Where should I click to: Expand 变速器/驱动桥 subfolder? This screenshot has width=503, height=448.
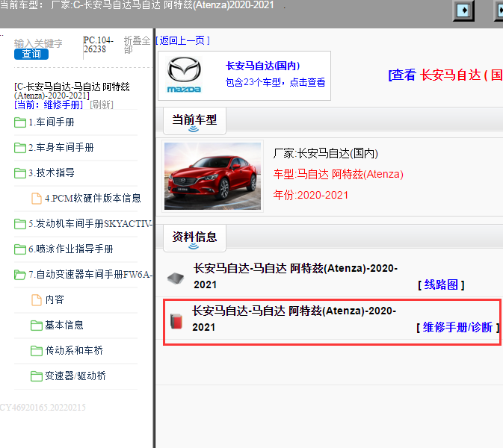(x=75, y=376)
